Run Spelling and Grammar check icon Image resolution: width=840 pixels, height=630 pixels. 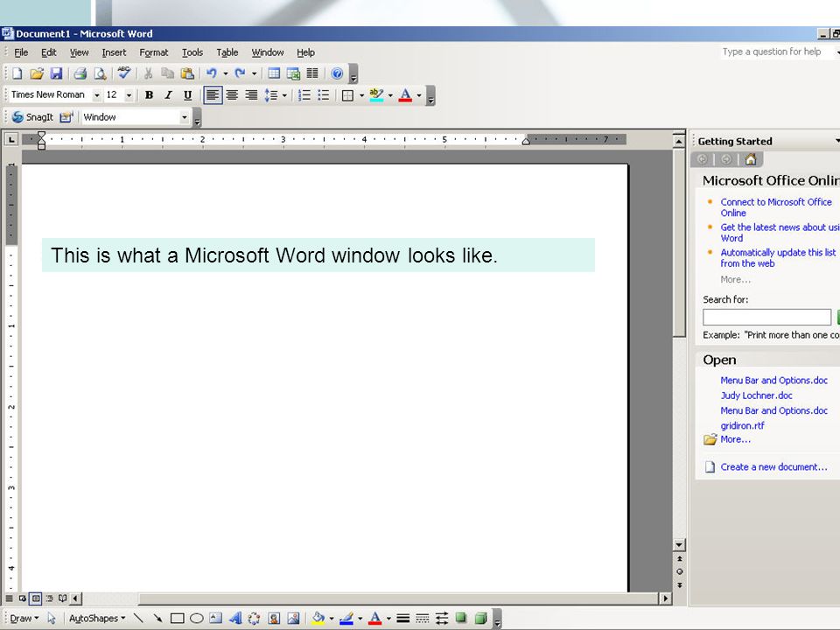point(124,73)
